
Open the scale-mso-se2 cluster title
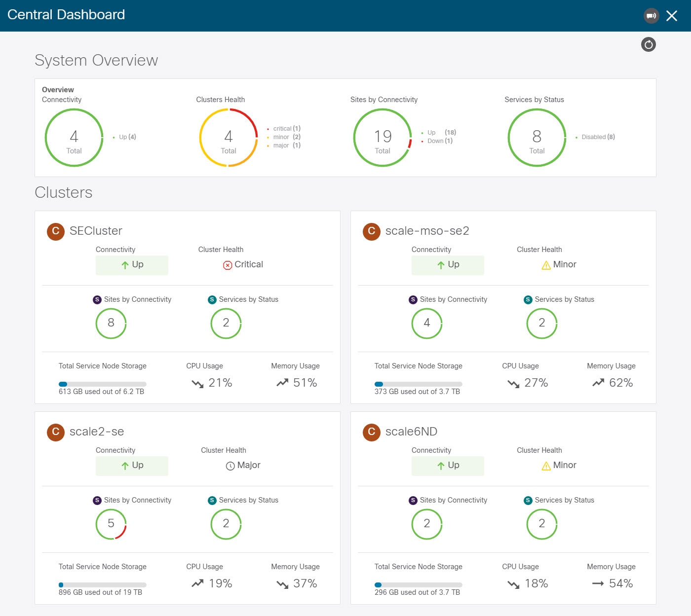427,231
